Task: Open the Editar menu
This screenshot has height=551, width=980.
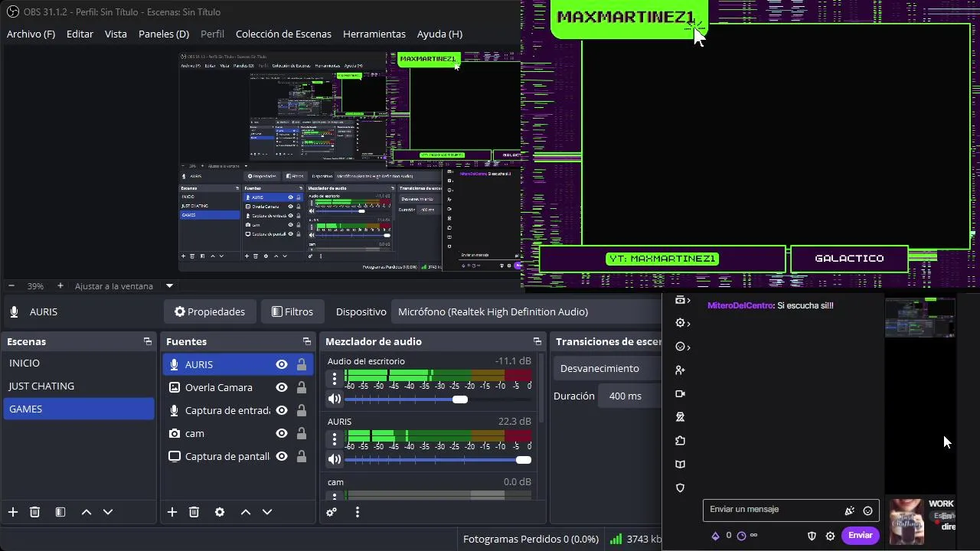Action: pos(80,34)
